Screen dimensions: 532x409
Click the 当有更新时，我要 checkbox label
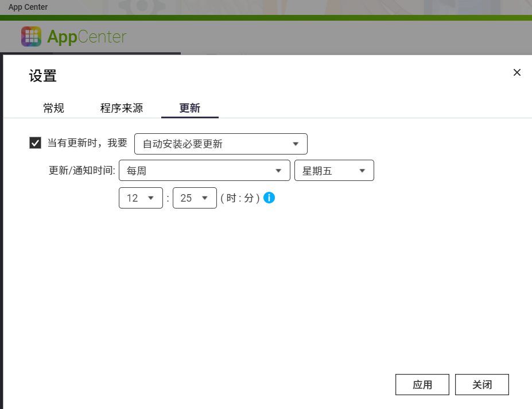tap(87, 143)
